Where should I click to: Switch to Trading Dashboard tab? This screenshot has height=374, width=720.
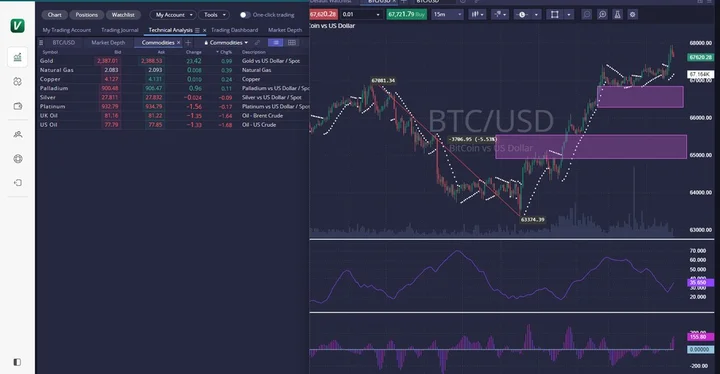point(234,30)
